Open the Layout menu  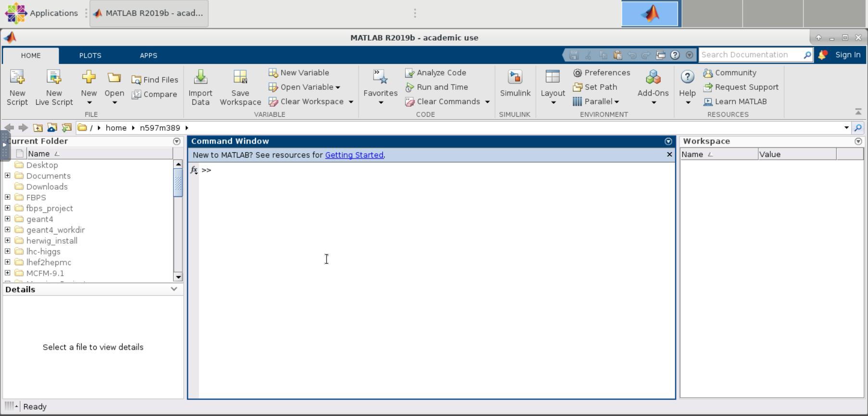click(x=553, y=87)
